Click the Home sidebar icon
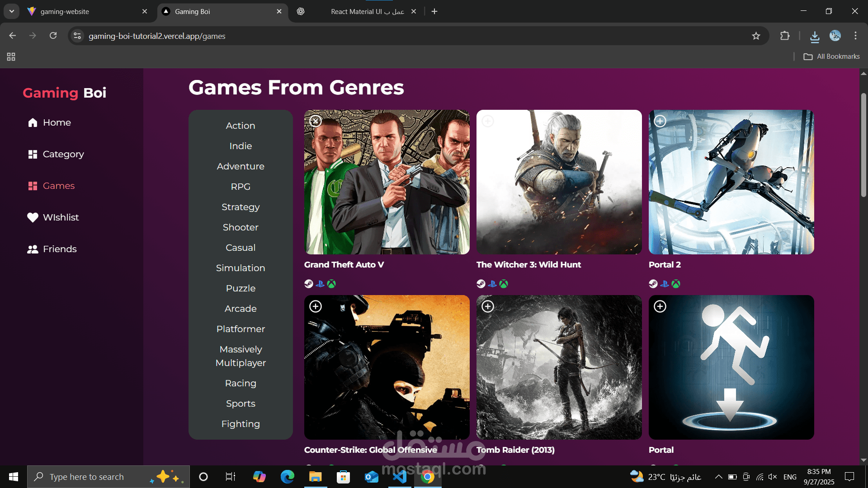868x488 pixels. click(x=33, y=122)
